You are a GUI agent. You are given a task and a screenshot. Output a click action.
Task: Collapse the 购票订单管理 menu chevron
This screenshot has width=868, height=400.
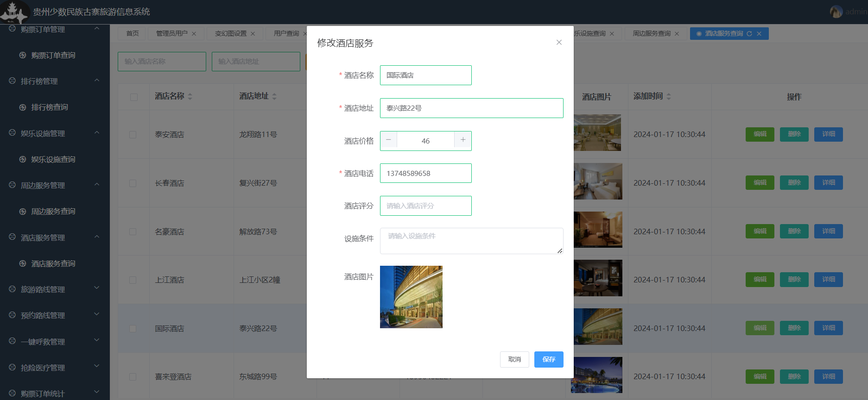coord(97,29)
